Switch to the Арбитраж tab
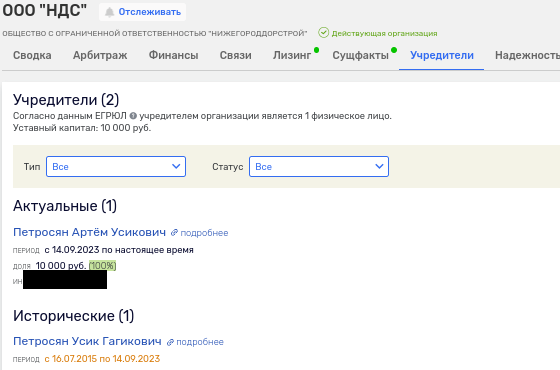 [x=100, y=55]
